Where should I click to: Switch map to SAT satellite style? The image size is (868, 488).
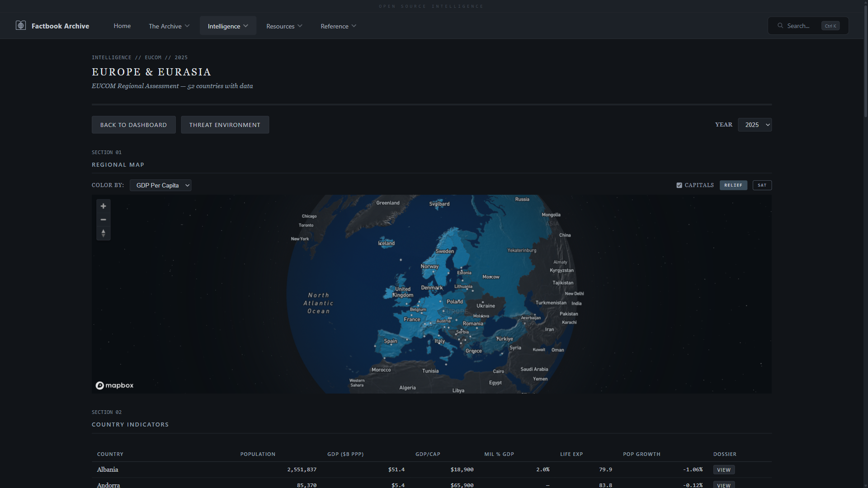click(762, 185)
